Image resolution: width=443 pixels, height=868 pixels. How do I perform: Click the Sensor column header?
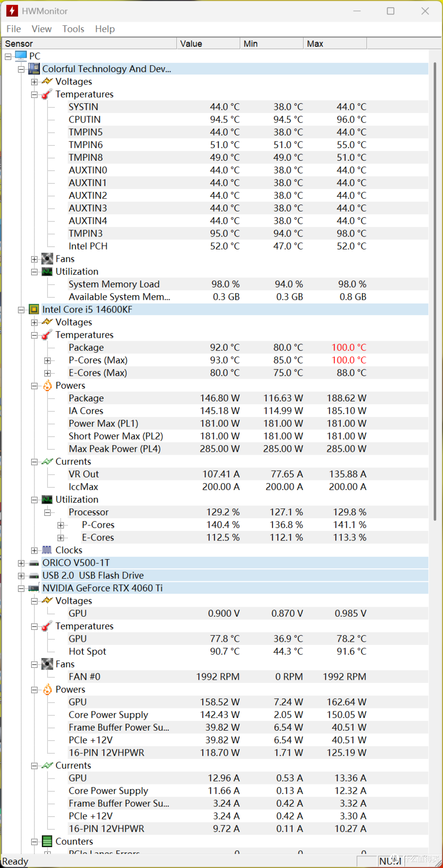coord(89,43)
